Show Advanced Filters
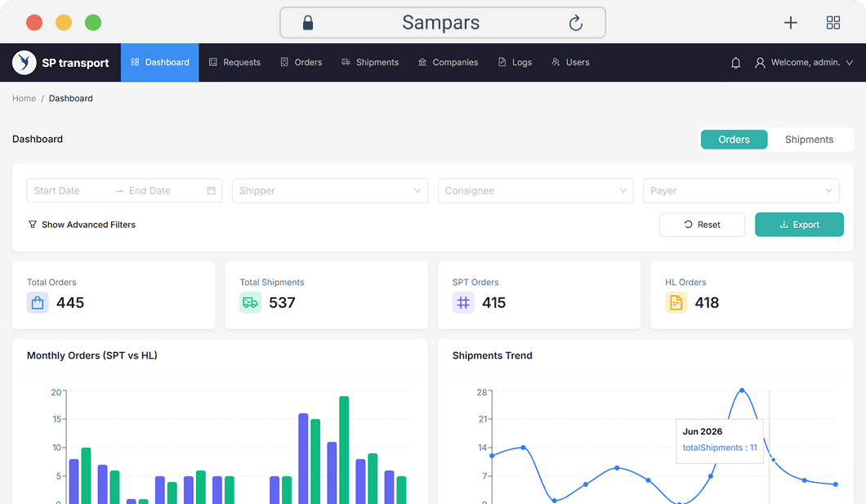 tap(82, 225)
